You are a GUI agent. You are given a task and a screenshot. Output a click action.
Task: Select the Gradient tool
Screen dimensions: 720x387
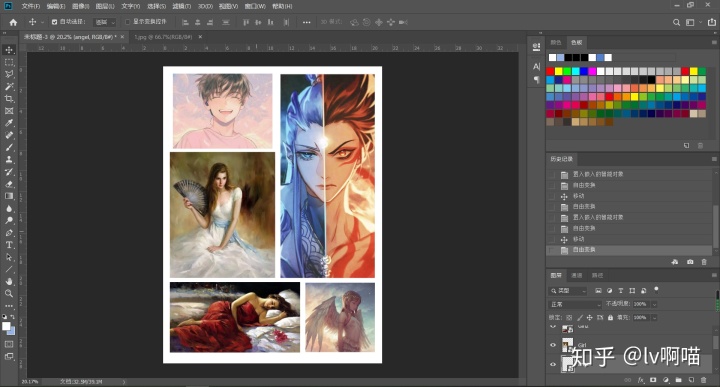(x=9, y=196)
